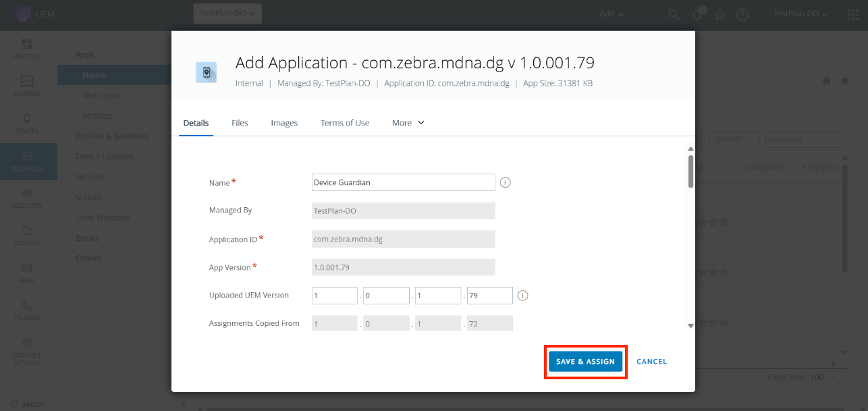Open the TestPlan-DO organization group dropdown
868x411 pixels.
(227, 13)
